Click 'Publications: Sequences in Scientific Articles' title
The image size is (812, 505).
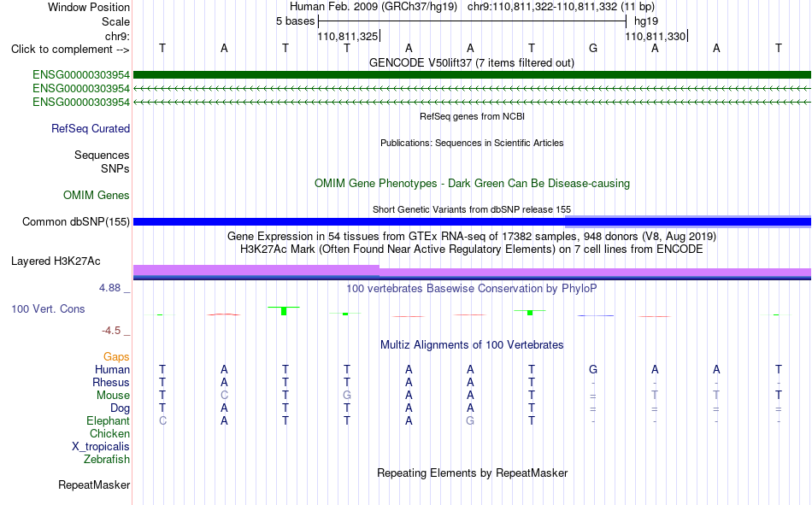[472, 143]
